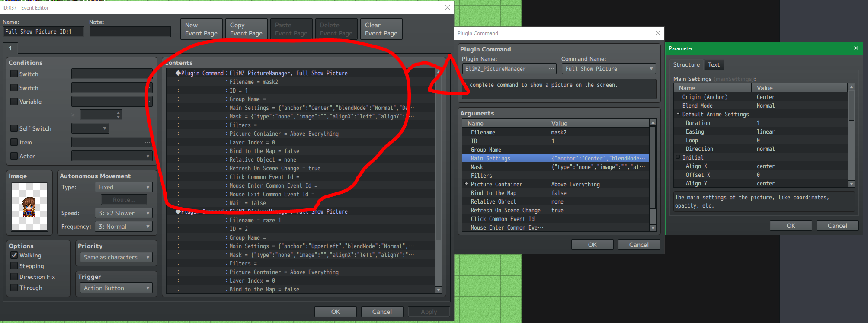
Task: Click down arrow of Contents list scrollbar
Action: 438,290
